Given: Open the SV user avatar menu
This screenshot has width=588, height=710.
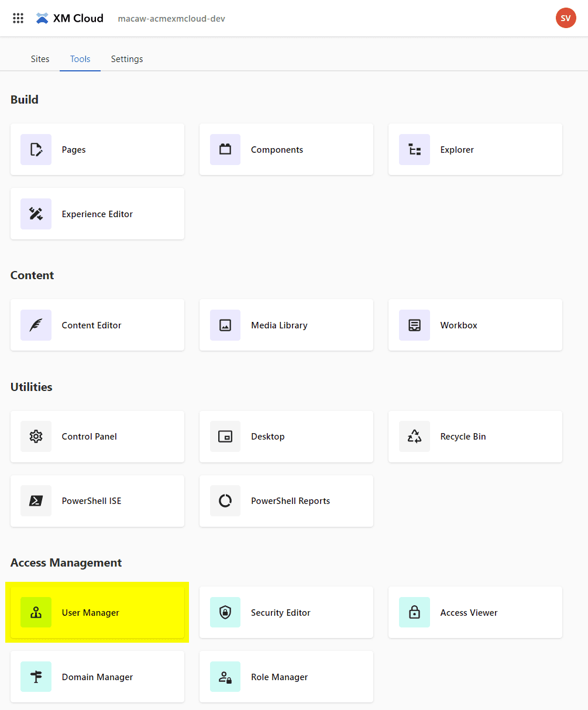Looking at the screenshot, I should tap(565, 18).
